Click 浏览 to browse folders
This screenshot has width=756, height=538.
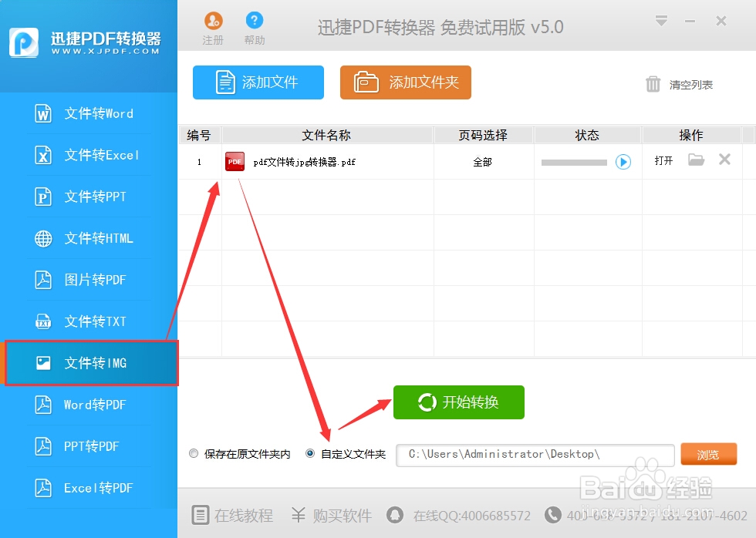708,455
